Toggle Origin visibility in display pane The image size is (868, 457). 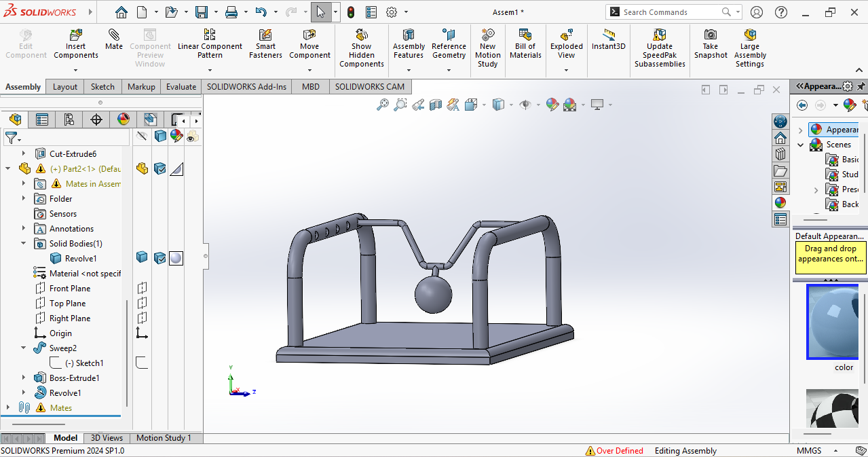(x=142, y=333)
